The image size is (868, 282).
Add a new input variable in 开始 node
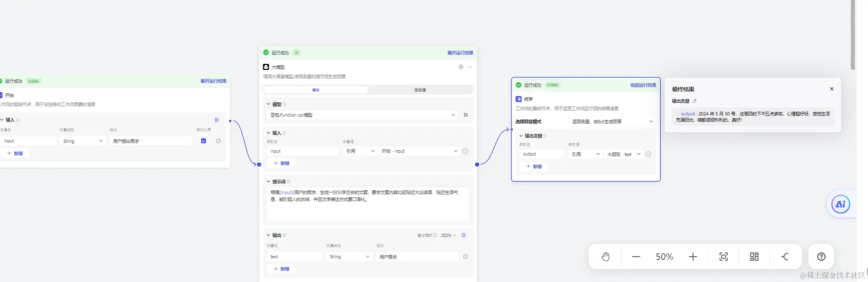[x=15, y=153]
